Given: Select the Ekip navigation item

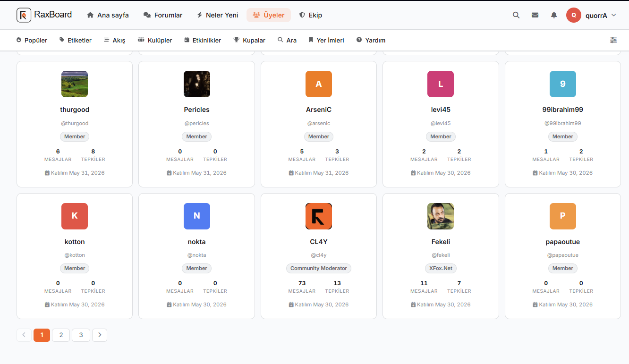Looking at the screenshot, I should point(311,15).
